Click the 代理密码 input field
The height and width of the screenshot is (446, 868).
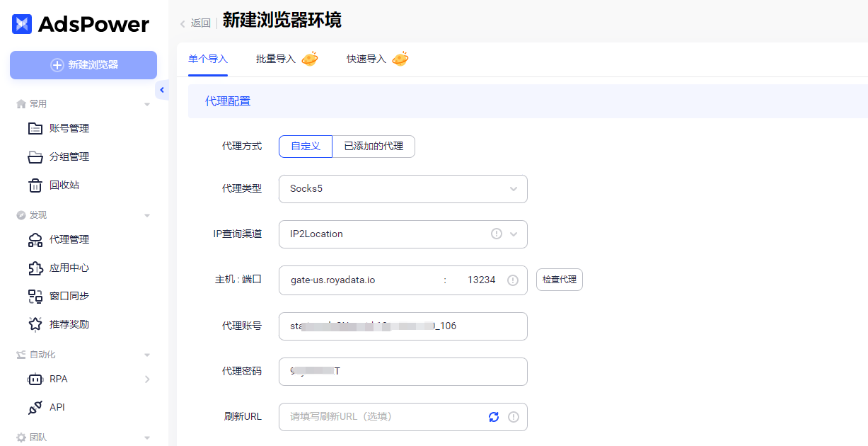(x=403, y=372)
